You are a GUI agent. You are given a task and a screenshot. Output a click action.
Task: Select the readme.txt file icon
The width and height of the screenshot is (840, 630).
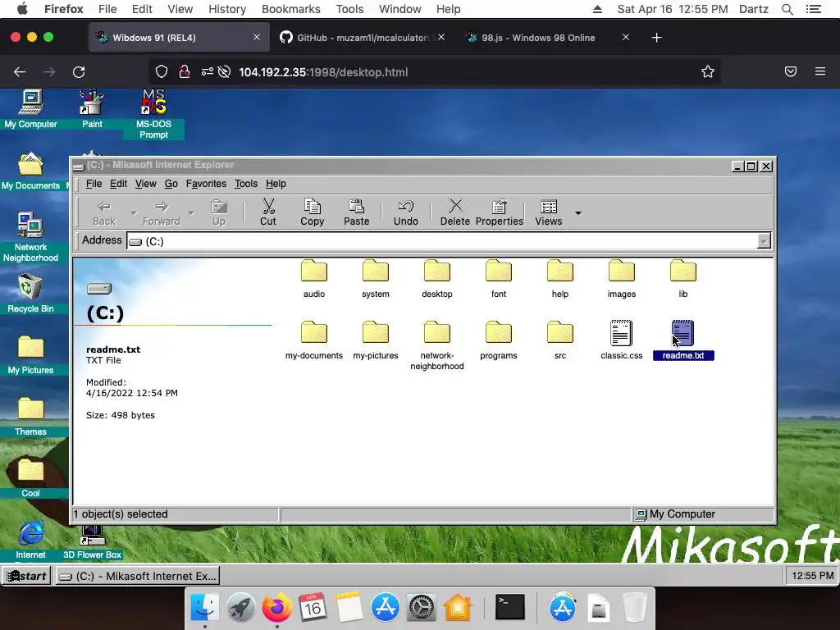click(683, 333)
